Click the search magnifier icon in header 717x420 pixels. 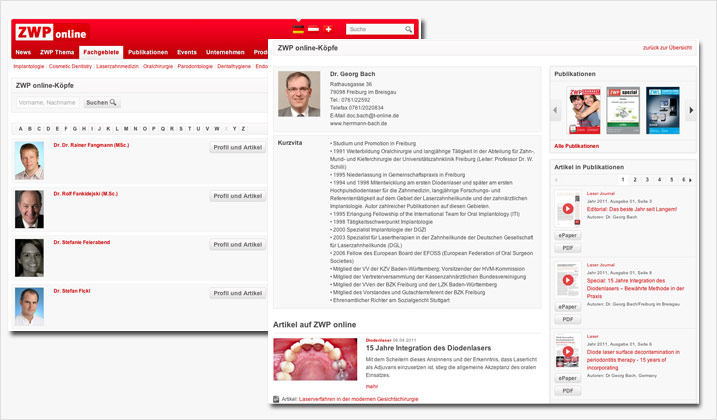[408, 29]
